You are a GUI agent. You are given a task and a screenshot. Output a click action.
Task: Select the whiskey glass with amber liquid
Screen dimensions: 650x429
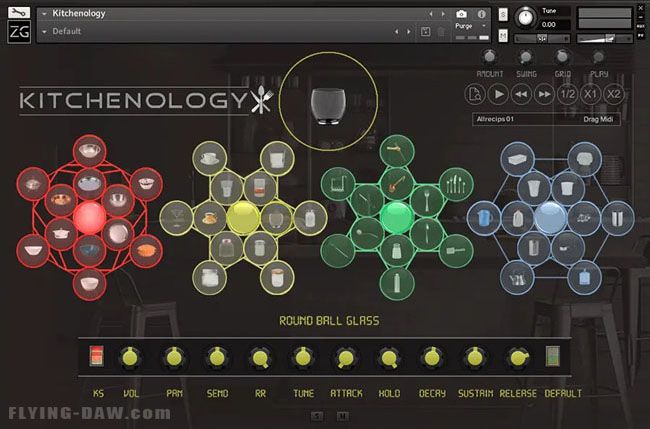coord(260,188)
